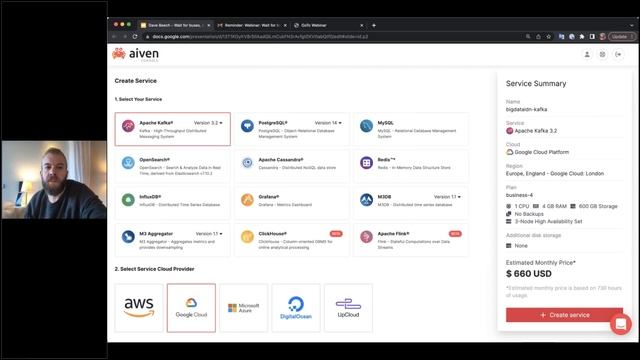The height and width of the screenshot is (360, 640).
Task: Select the Apache Cassandra service card
Action: [292, 166]
